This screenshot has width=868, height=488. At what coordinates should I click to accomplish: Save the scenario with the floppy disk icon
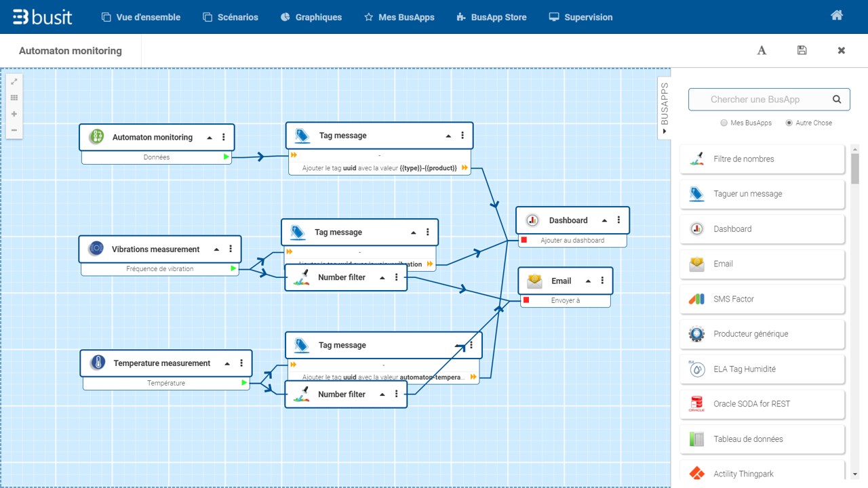click(x=802, y=50)
